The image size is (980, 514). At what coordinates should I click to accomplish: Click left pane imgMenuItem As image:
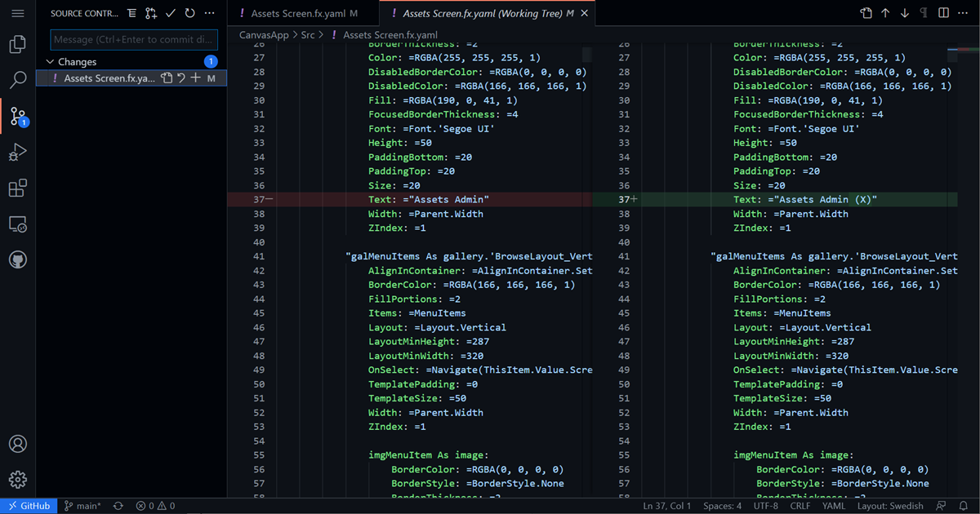coord(429,455)
